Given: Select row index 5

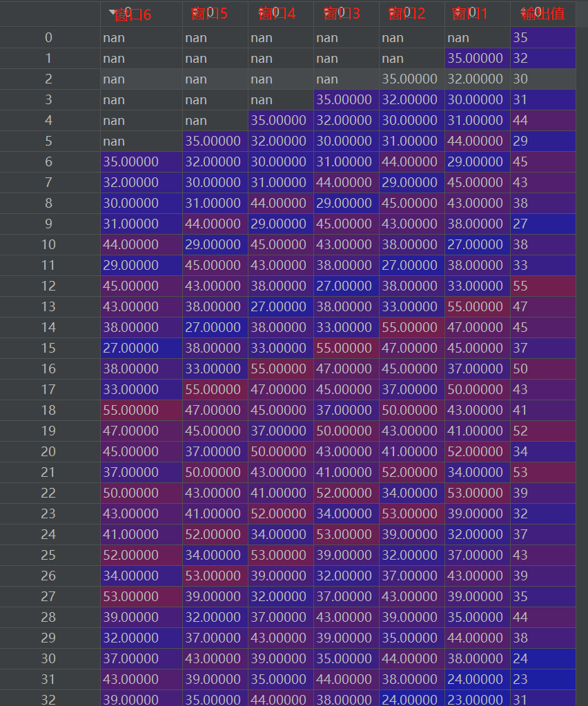Looking at the screenshot, I should pos(49,141).
